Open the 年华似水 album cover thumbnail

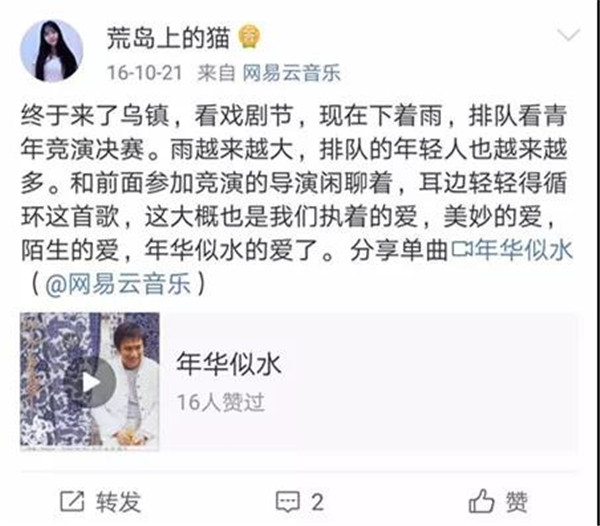click(90, 382)
